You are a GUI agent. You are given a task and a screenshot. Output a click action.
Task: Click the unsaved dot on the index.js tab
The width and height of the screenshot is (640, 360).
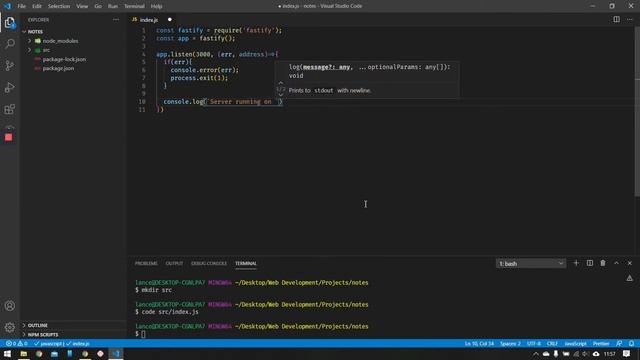(170, 20)
